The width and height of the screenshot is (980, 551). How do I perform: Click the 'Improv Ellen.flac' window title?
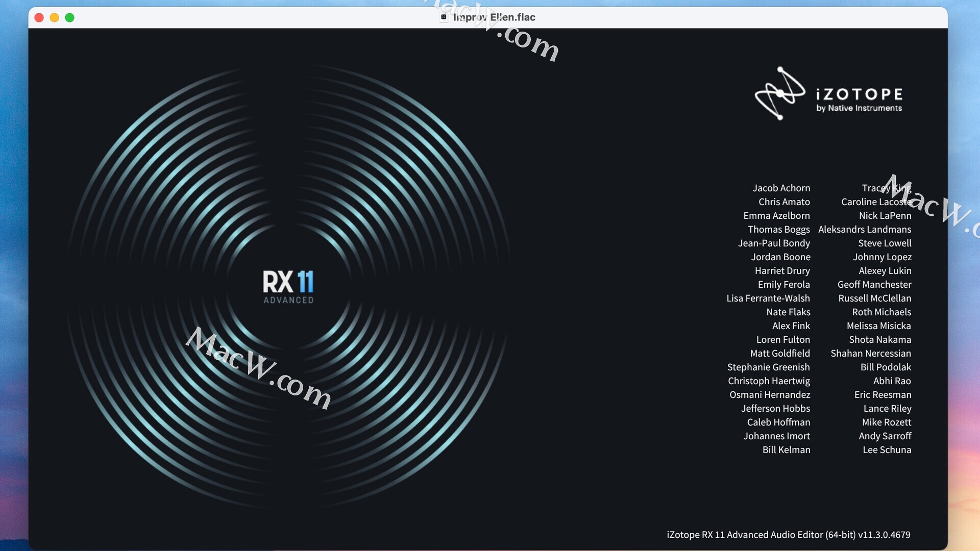coord(494,17)
